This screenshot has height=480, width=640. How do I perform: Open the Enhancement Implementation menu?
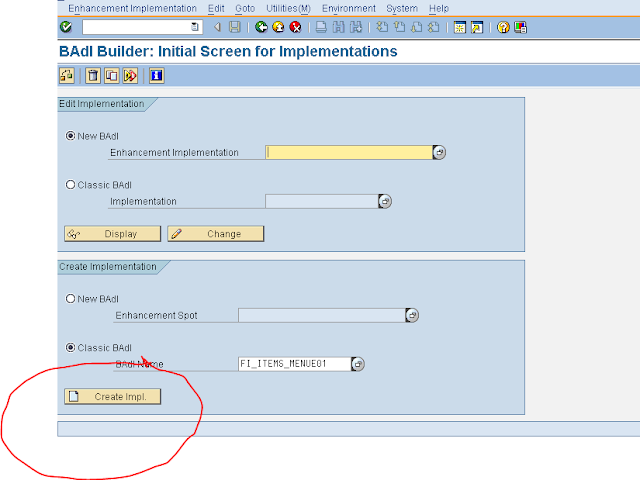(x=132, y=9)
